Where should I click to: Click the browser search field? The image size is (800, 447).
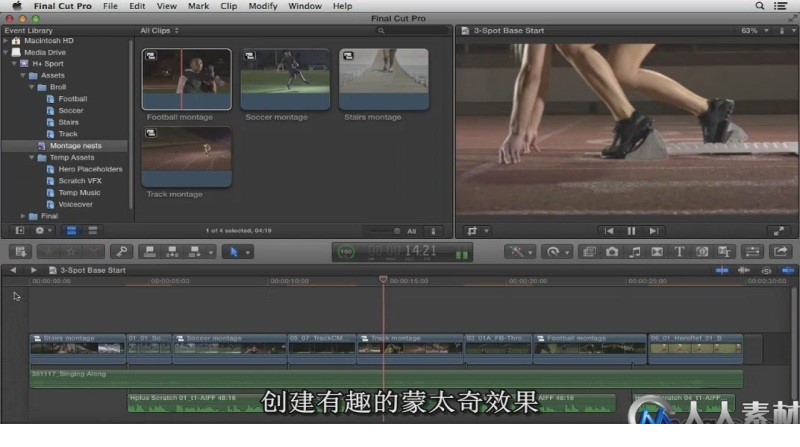tap(412, 31)
